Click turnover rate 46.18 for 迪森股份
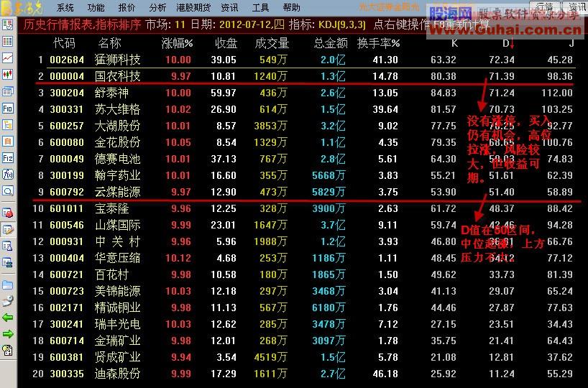Image resolution: width=588 pixels, height=388 pixels. click(385, 374)
